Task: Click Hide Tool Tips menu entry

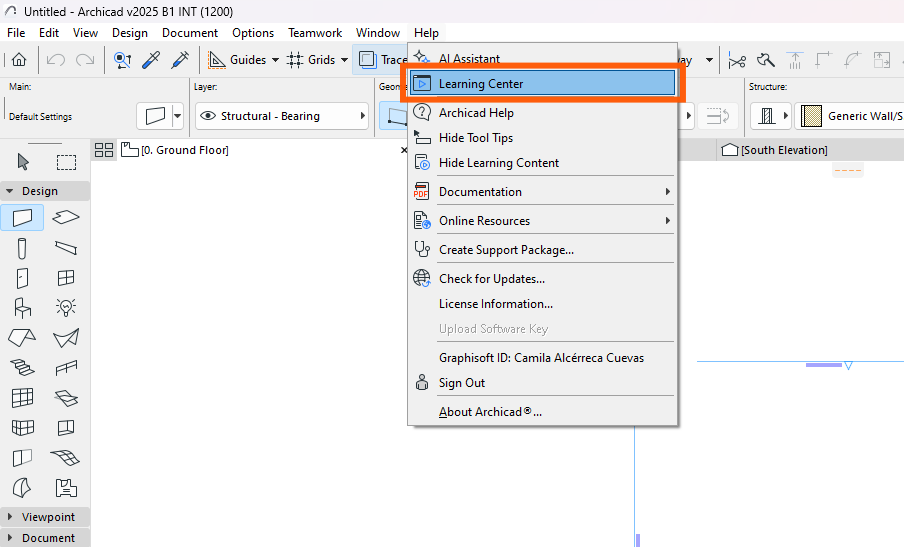Action: point(542,138)
